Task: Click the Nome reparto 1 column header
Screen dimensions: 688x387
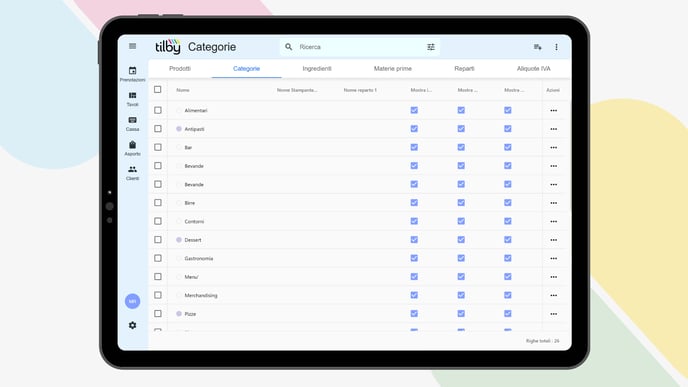Action: [360, 90]
